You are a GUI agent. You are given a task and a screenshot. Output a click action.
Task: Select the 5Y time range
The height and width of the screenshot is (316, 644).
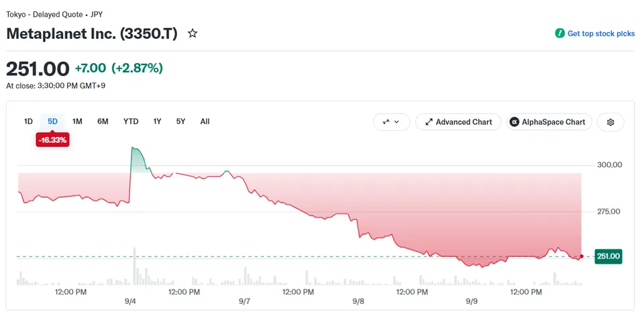click(180, 121)
